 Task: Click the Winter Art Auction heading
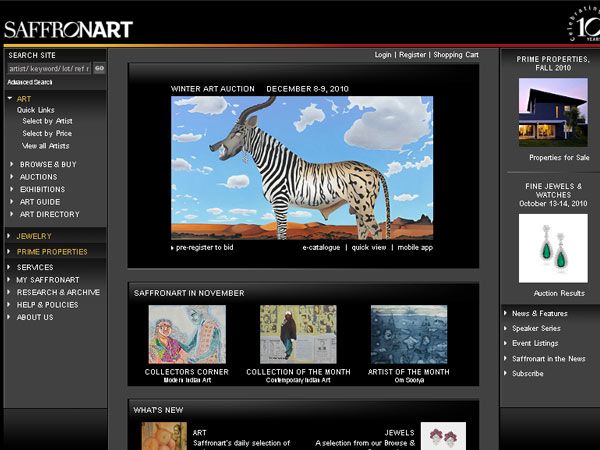click(x=213, y=89)
